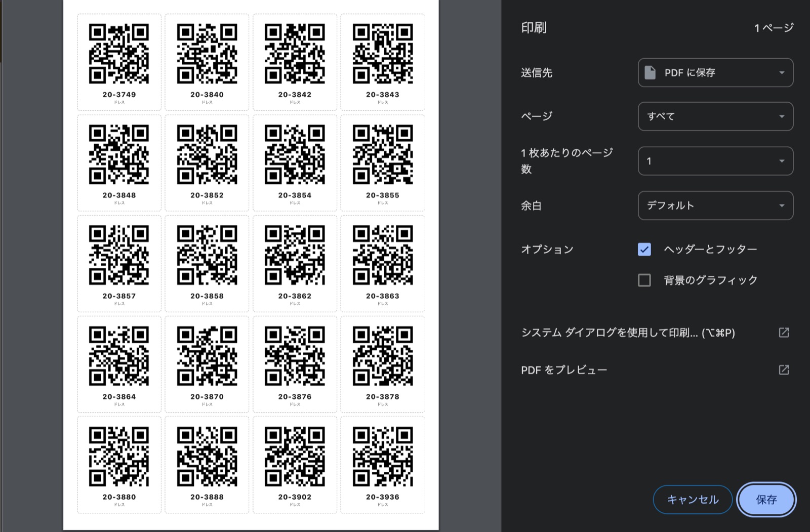Open the 送信先 destination dropdown
810x532 pixels.
point(715,73)
